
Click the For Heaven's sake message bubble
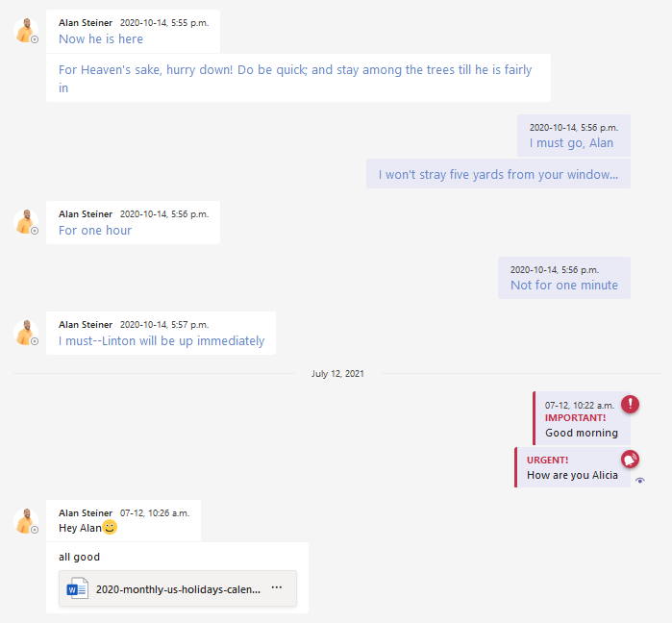296,78
